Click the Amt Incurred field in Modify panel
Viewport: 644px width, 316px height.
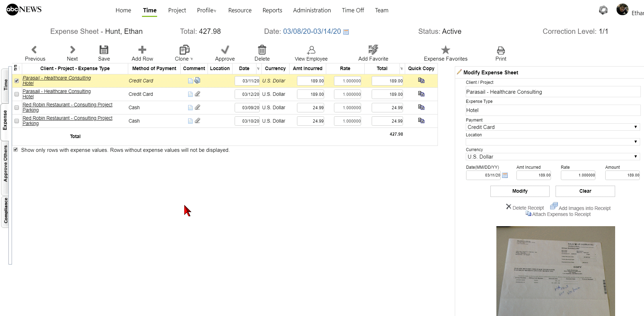pyautogui.click(x=533, y=175)
